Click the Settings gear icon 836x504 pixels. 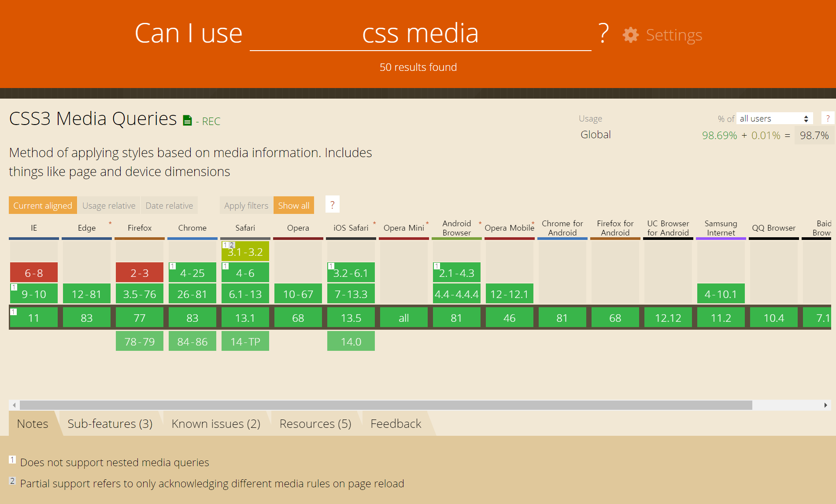click(x=630, y=35)
